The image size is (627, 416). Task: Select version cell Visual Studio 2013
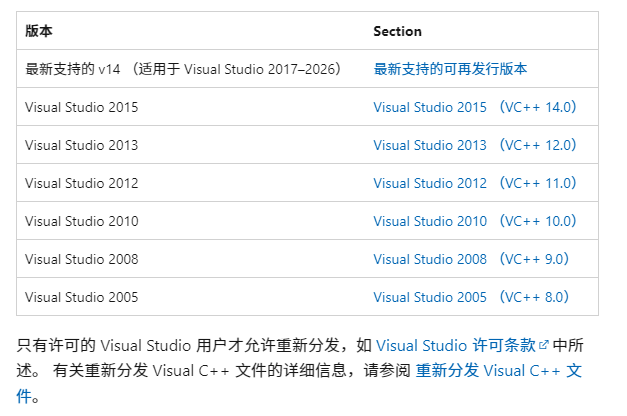point(82,145)
